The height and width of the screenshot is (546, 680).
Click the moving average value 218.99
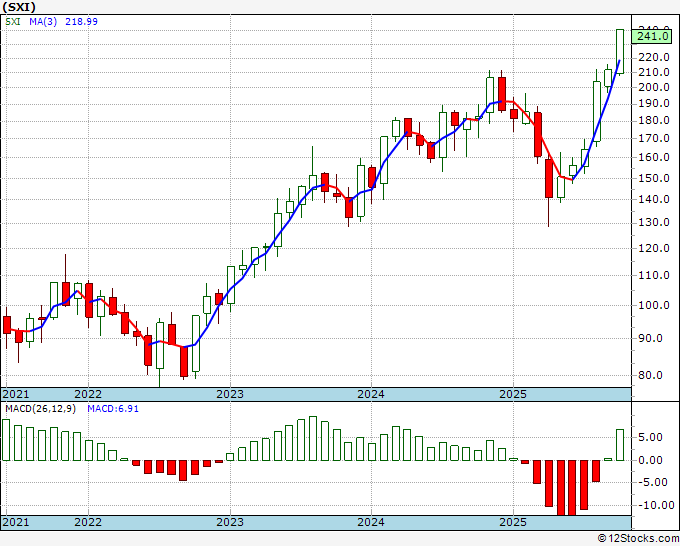click(82, 22)
